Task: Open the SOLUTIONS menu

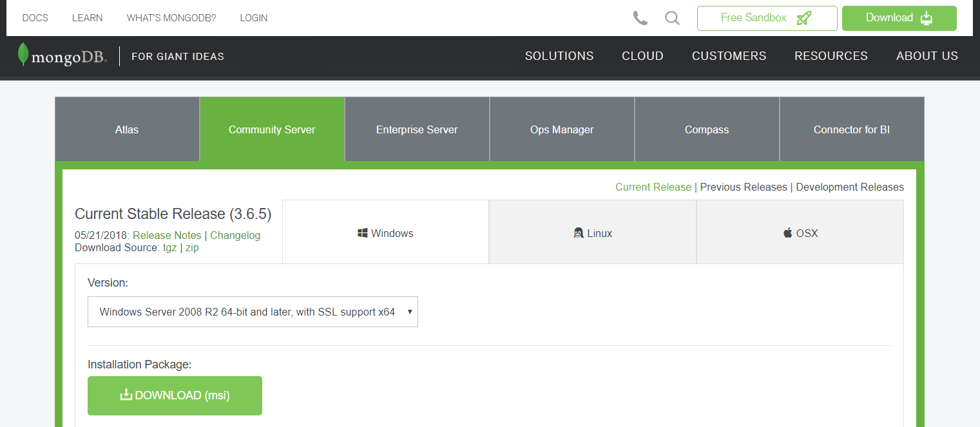Action: pos(559,56)
